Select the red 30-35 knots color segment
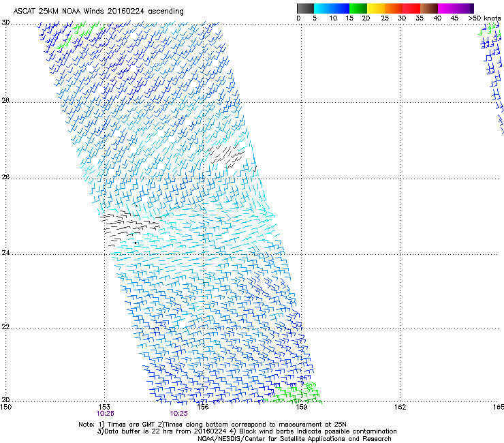 [x=411, y=8]
